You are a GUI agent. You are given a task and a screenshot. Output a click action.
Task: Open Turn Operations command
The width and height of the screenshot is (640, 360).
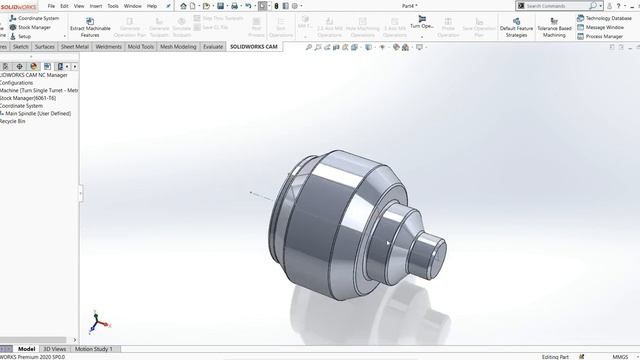422,22
